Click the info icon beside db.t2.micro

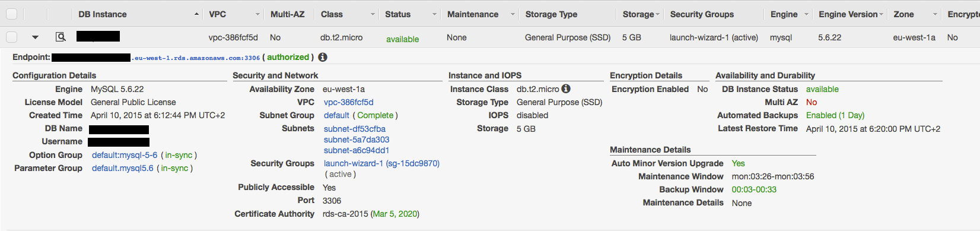[x=566, y=88]
